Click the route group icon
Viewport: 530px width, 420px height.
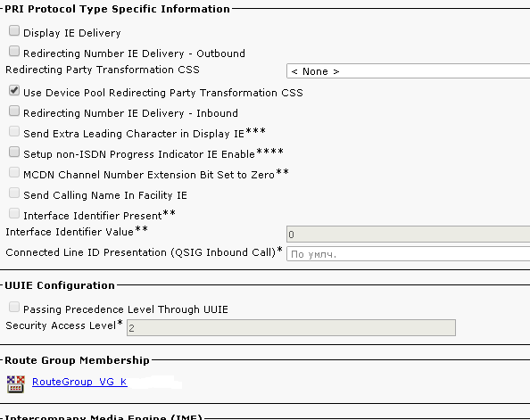point(16,384)
